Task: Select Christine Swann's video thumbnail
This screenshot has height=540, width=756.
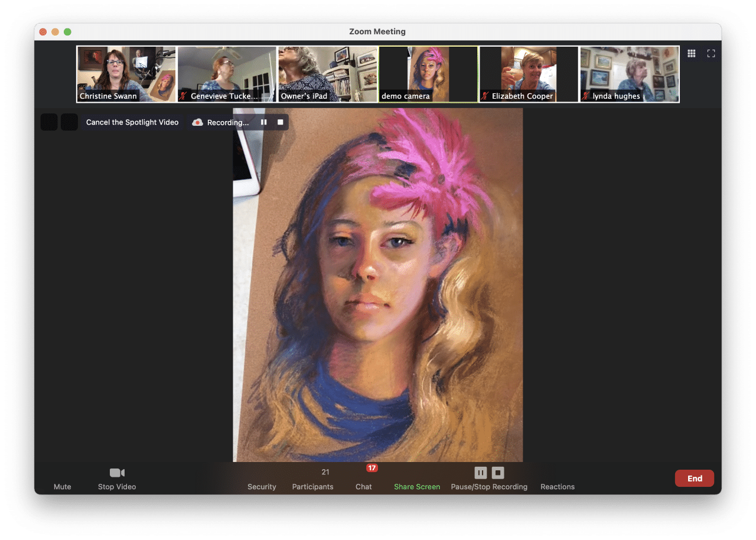Action: [126, 74]
